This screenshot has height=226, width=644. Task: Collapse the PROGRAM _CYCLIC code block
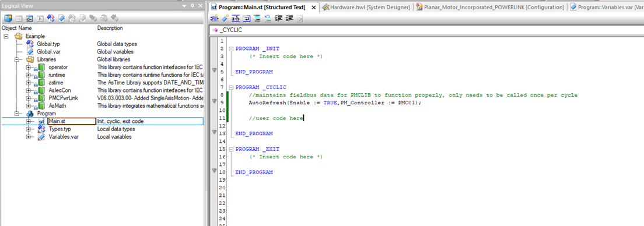tap(231, 87)
